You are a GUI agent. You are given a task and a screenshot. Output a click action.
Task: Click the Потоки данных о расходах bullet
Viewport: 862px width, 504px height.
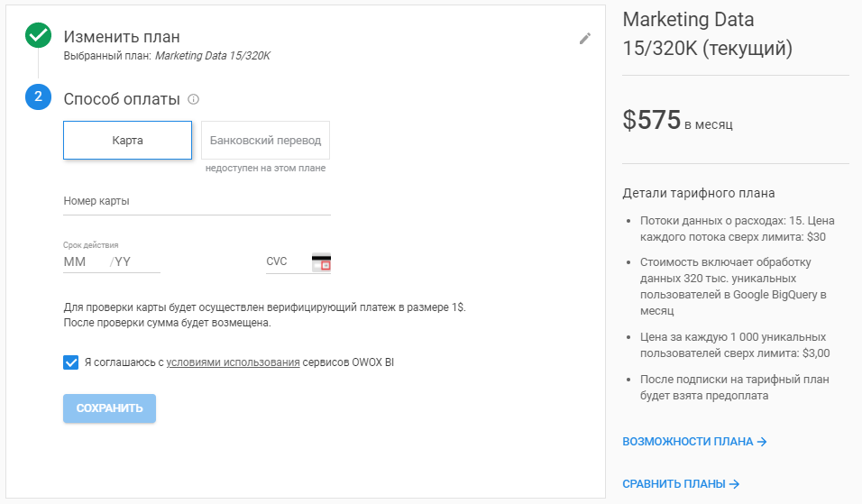738,229
